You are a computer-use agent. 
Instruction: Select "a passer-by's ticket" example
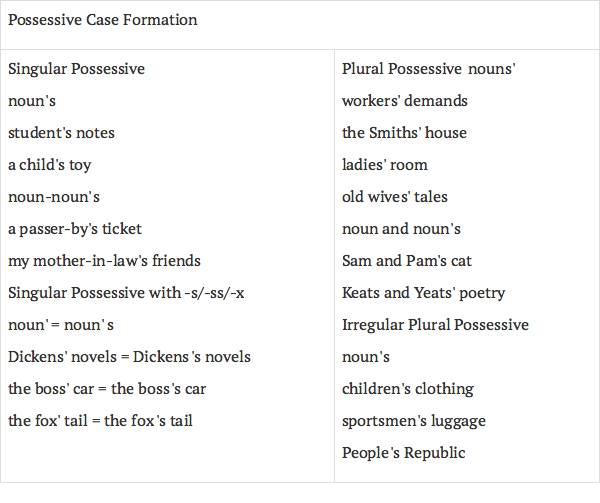pos(75,229)
